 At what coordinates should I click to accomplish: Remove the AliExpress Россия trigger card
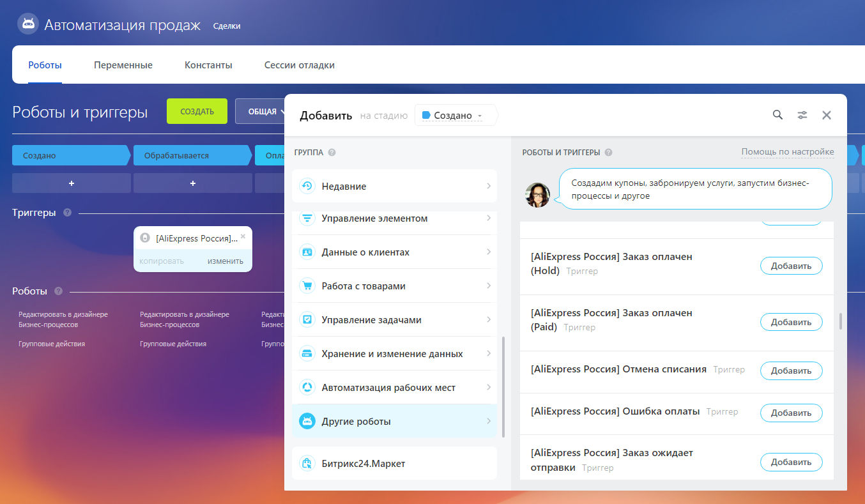[x=243, y=236]
